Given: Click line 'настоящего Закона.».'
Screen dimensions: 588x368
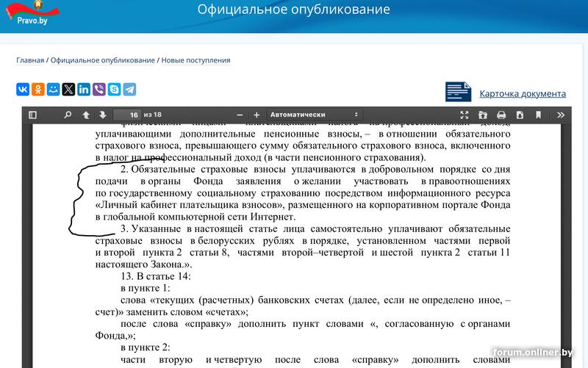Looking at the screenshot, I should point(143,264).
